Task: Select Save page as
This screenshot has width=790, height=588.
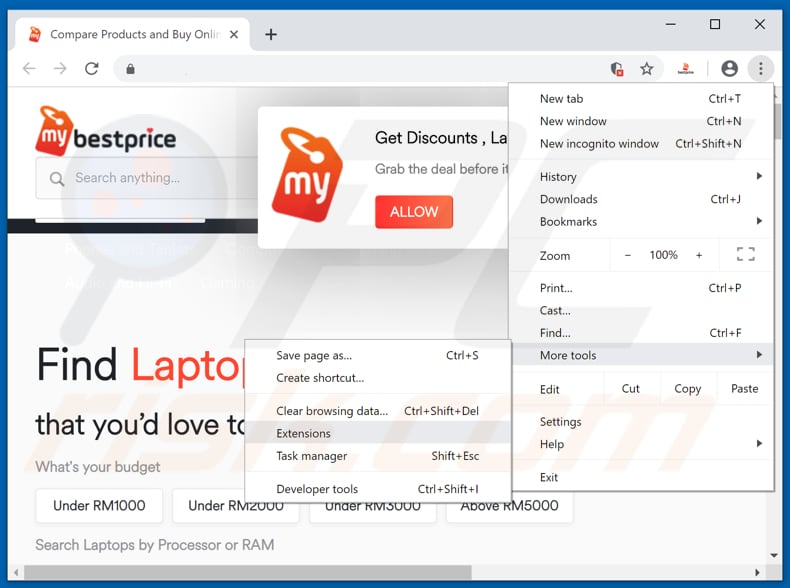Action: pyautogui.click(x=378, y=356)
